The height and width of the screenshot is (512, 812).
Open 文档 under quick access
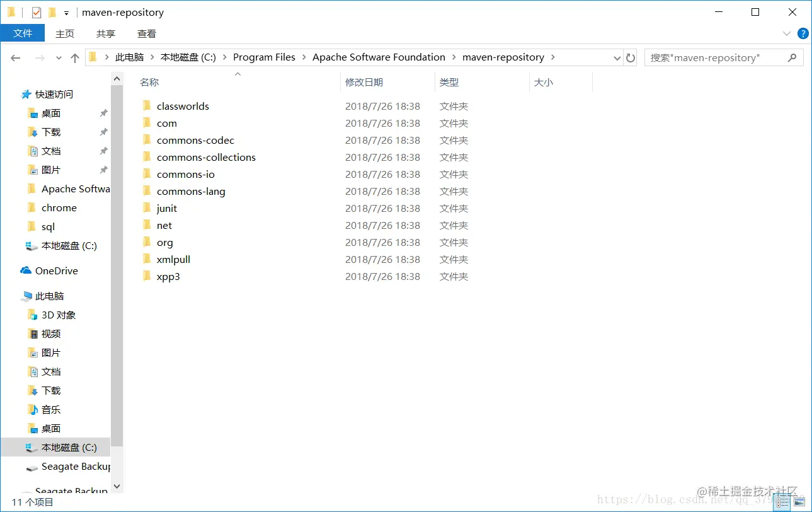[51, 151]
